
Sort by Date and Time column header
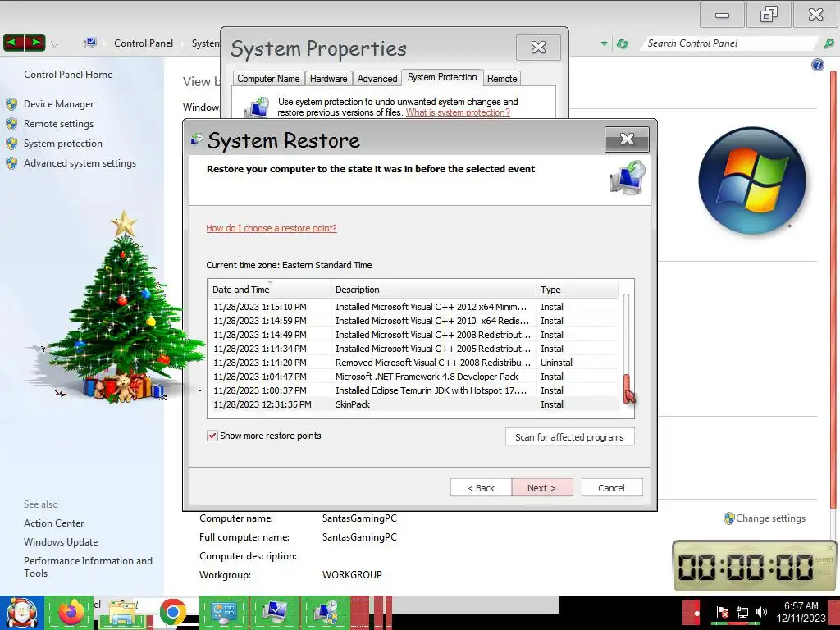[x=269, y=290]
